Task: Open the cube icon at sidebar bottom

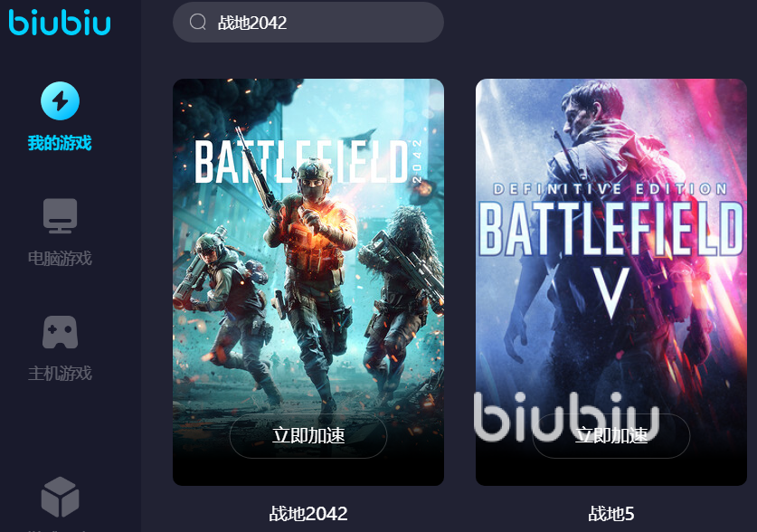Action: 60,497
